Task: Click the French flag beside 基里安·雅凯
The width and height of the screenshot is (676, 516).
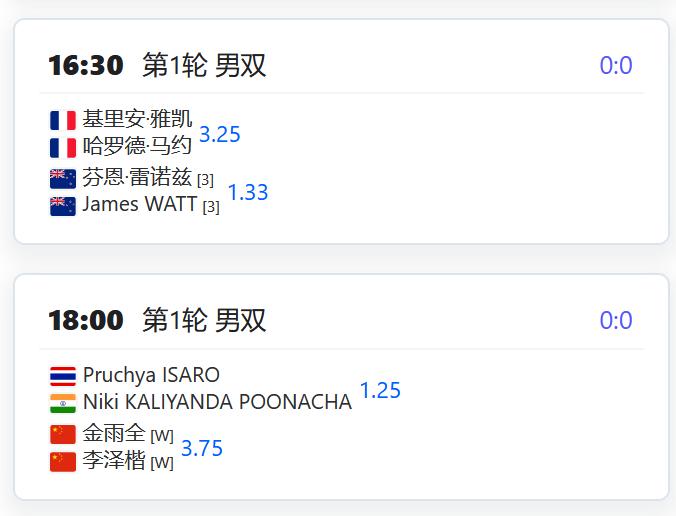Action: [63, 120]
